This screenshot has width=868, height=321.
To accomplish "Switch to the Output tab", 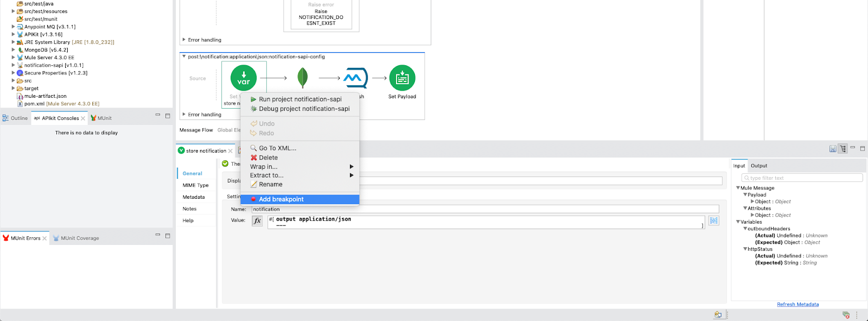I will point(758,166).
